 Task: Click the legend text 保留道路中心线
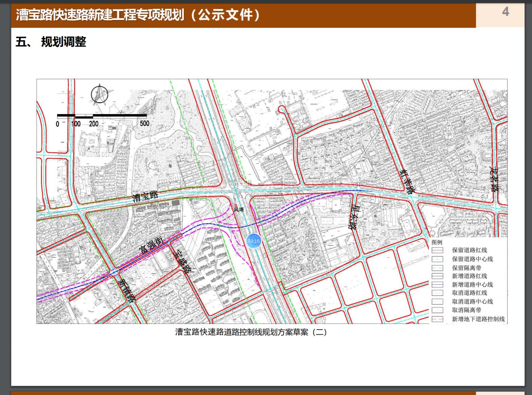(472, 259)
